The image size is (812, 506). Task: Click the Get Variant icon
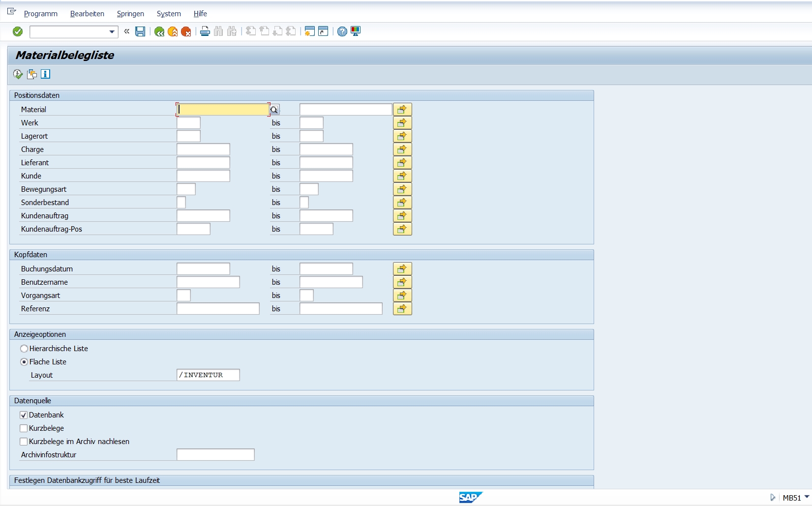tap(32, 74)
